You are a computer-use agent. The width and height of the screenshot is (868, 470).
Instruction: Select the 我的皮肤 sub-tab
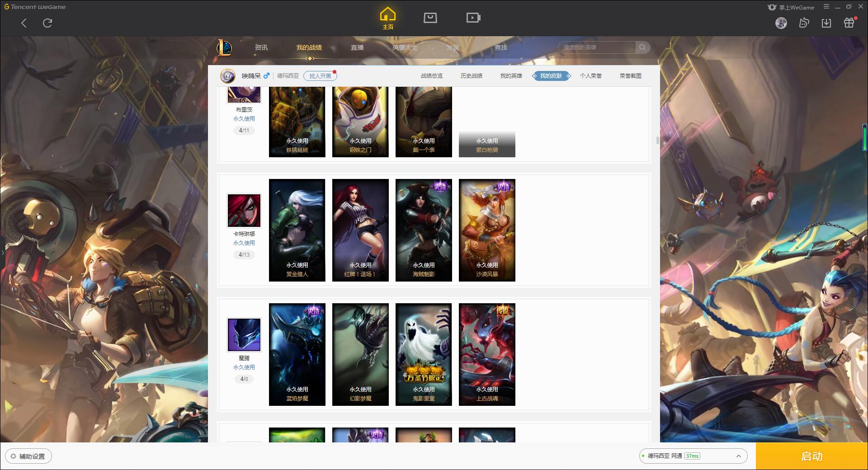pos(551,76)
